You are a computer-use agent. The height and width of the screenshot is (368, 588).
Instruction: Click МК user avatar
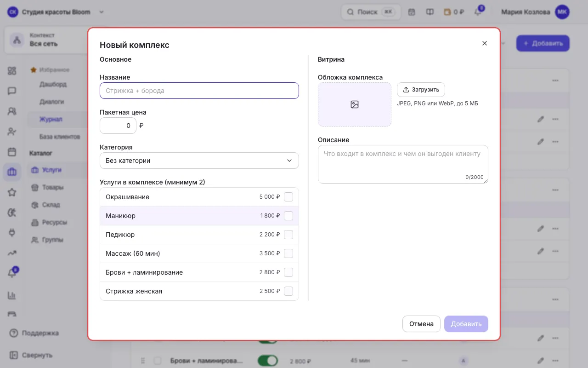tap(562, 12)
